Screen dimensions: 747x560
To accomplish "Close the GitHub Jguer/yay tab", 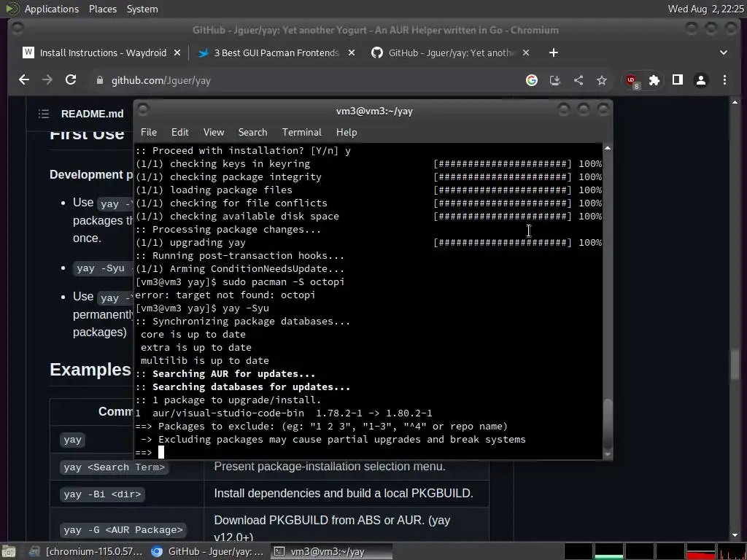I will [526, 52].
